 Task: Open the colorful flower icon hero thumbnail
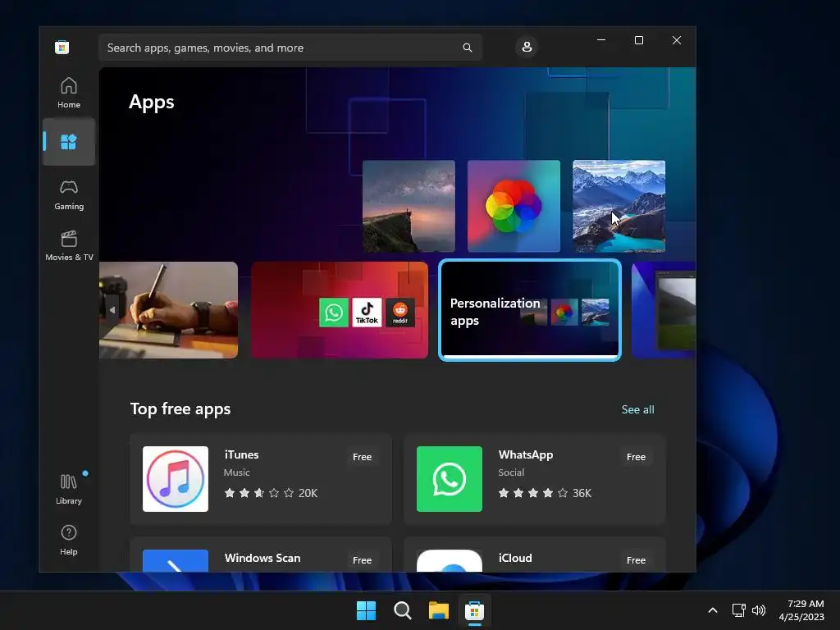click(x=514, y=206)
